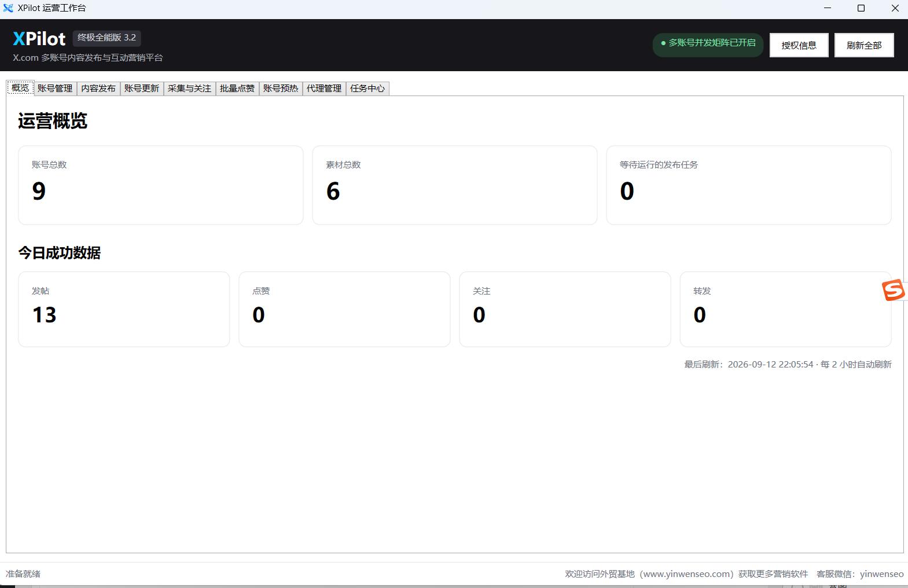This screenshot has width=908, height=588.
Task: Select the 账号总数 card showing 9
Action: 161,185
